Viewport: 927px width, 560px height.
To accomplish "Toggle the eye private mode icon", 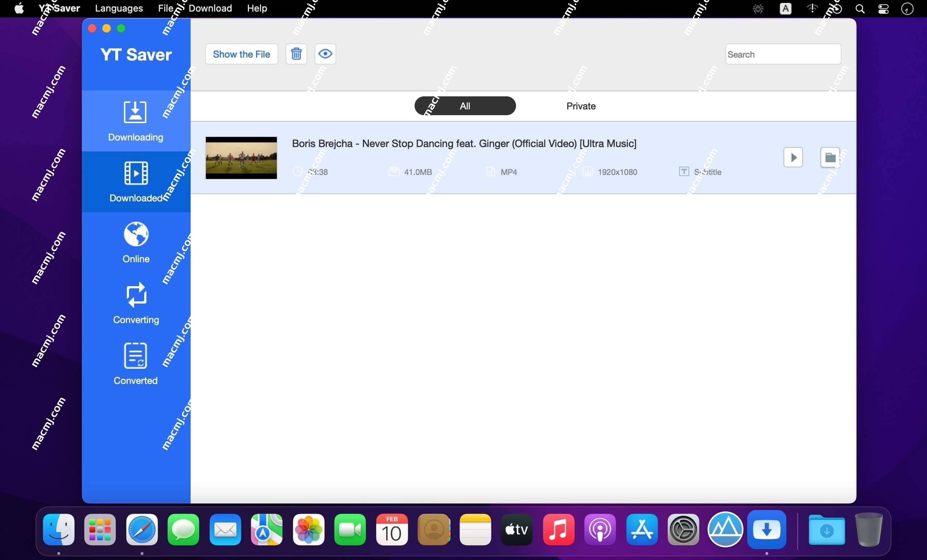I will coord(325,54).
